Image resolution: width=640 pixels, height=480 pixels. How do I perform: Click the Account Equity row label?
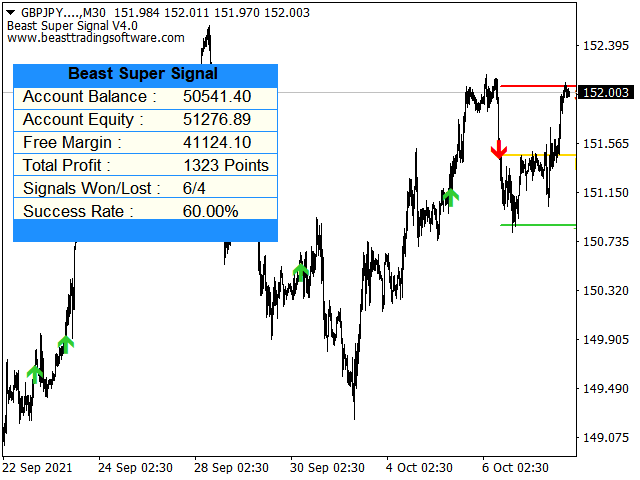tap(83, 120)
